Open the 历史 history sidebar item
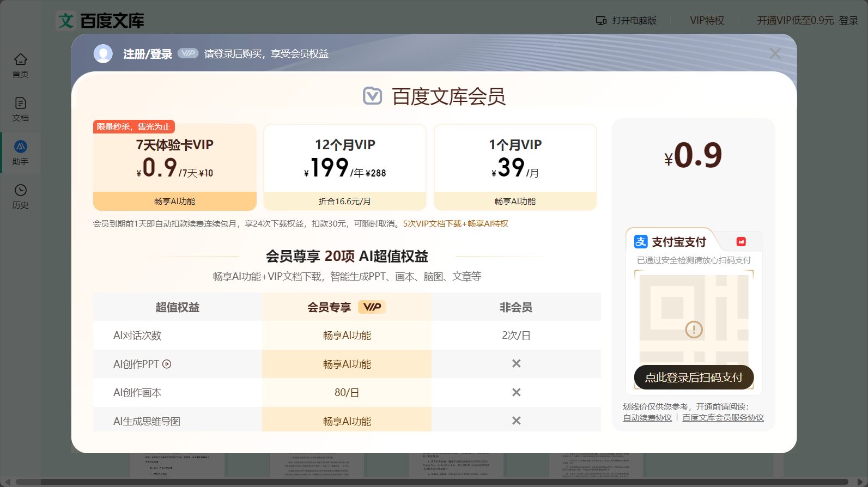 coord(20,197)
